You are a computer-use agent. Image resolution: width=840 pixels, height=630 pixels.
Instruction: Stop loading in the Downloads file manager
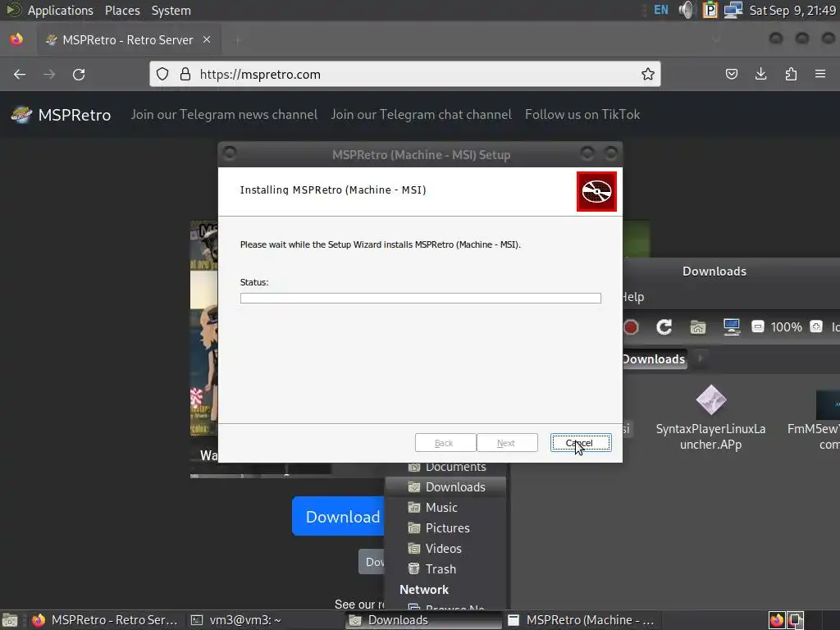tap(631, 326)
